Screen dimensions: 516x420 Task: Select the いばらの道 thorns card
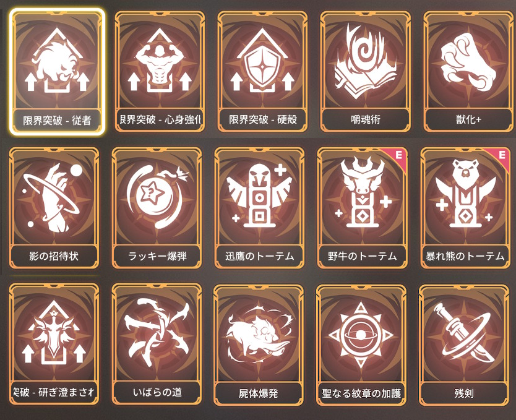157,345
